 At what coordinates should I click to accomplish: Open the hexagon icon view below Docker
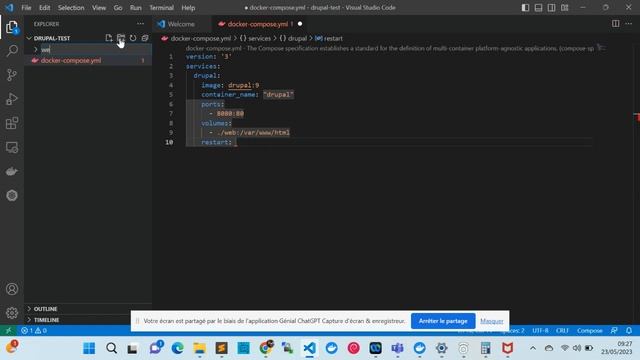(x=12, y=196)
